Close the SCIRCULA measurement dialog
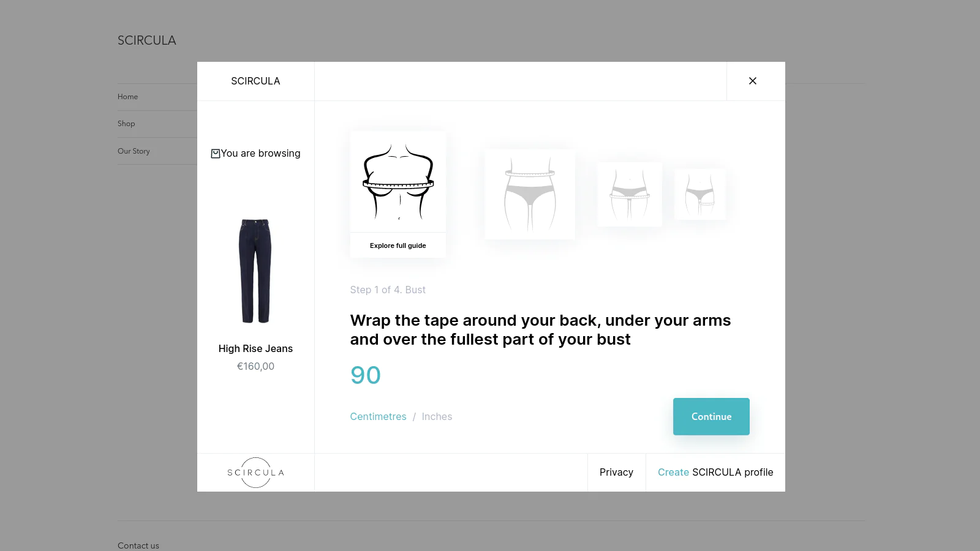This screenshot has width=980, height=551. [x=753, y=81]
